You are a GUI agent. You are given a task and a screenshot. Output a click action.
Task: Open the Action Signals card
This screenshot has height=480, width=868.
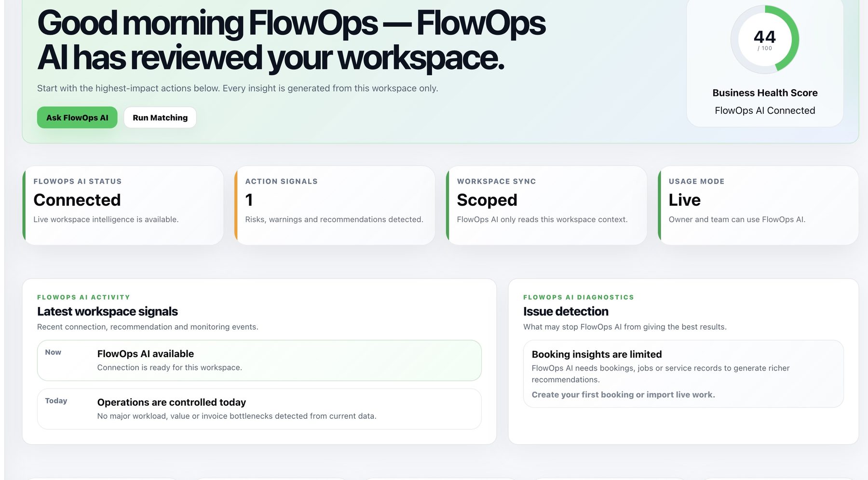pyautogui.click(x=335, y=205)
